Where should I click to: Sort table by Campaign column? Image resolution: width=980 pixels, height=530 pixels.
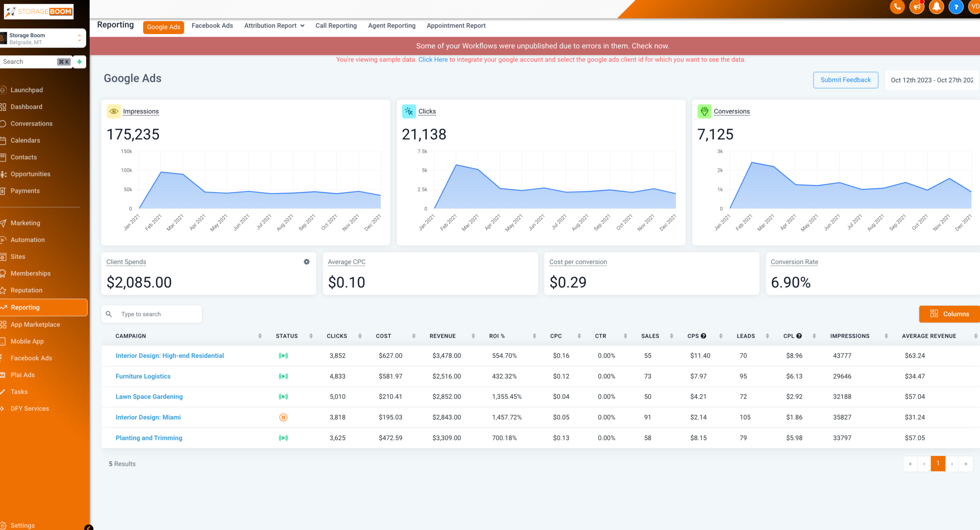[x=260, y=336]
